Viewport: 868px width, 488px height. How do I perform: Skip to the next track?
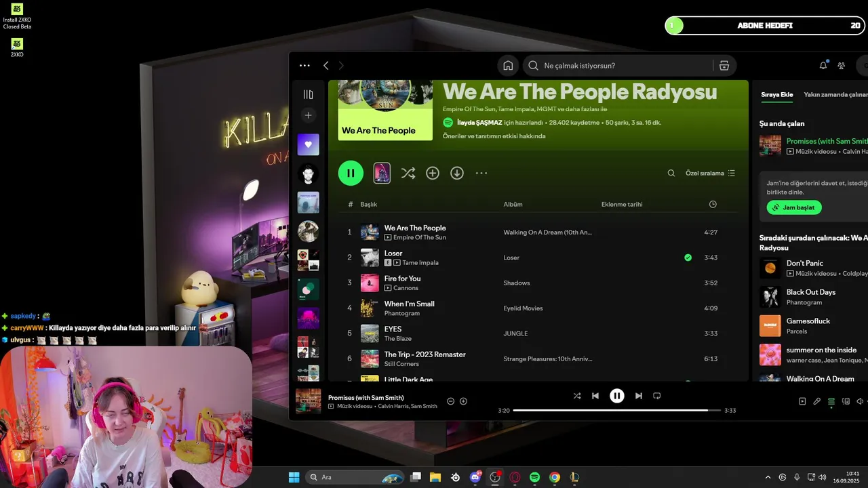(638, 396)
